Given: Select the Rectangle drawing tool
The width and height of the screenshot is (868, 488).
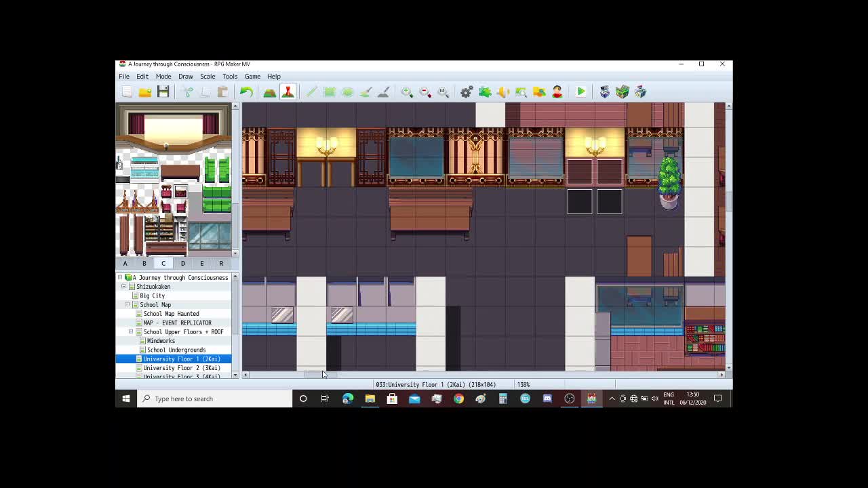Looking at the screenshot, I should pyautogui.click(x=330, y=91).
